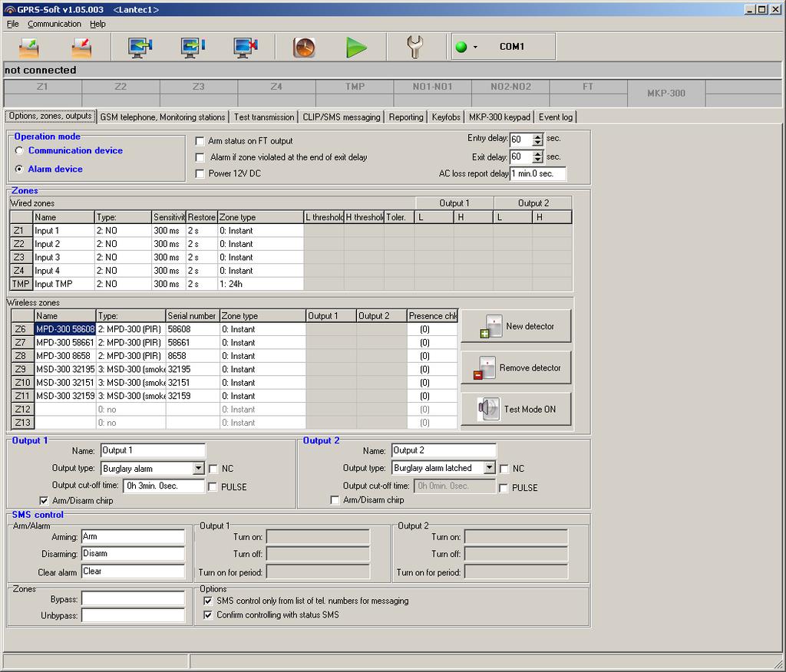Switch to GSM telephone, Monitoring stations tab
The image size is (786, 672).
pyautogui.click(x=163, y=117)
